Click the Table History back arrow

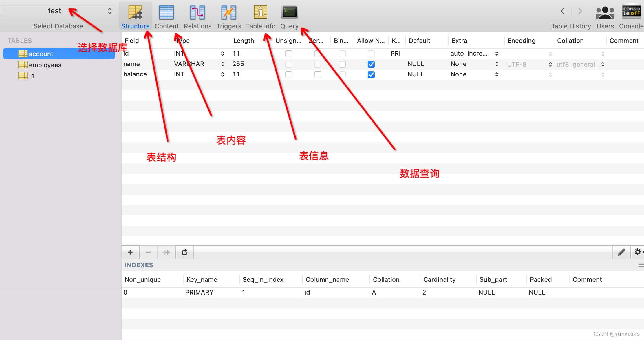pyautogui.click(x=562, y=11)
